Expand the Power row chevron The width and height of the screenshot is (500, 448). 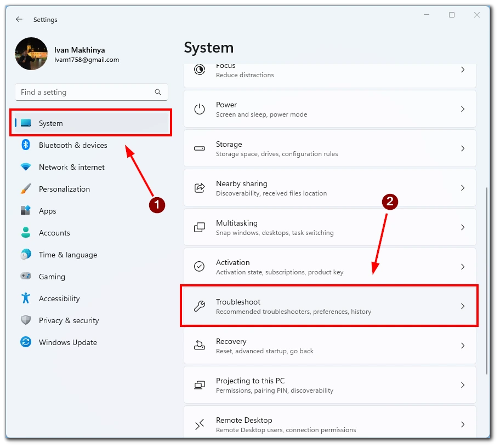pos(463,109)
